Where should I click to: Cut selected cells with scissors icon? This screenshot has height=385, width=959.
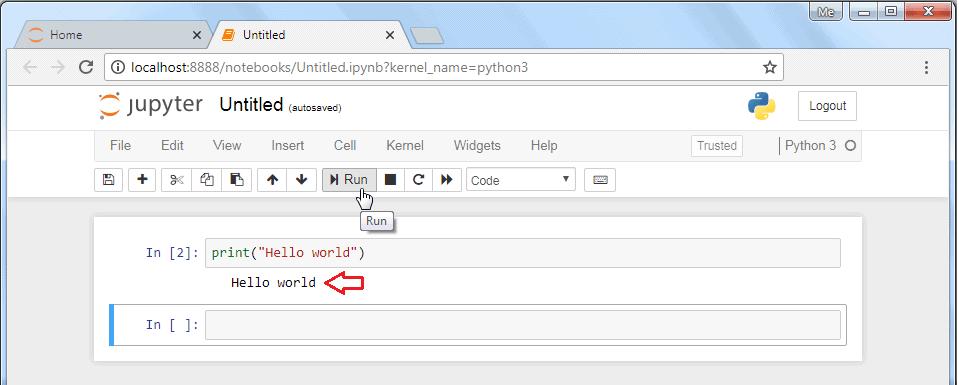177,180
